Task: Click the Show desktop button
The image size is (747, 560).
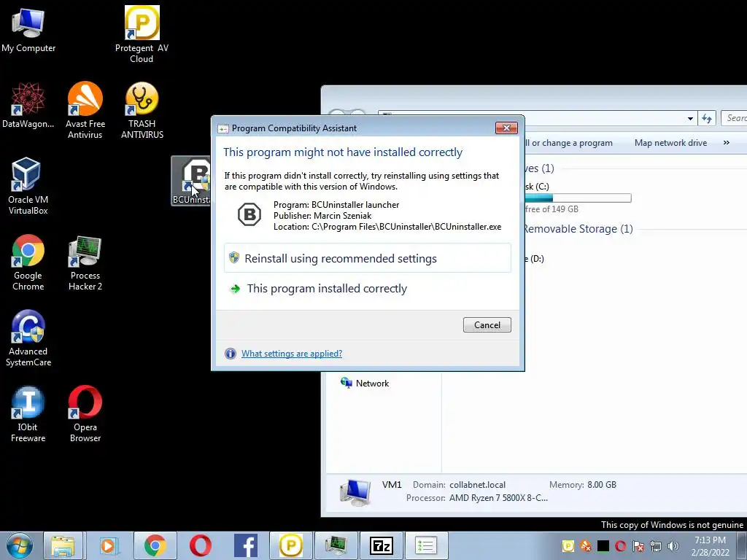Action: click(x=743, y=545)
